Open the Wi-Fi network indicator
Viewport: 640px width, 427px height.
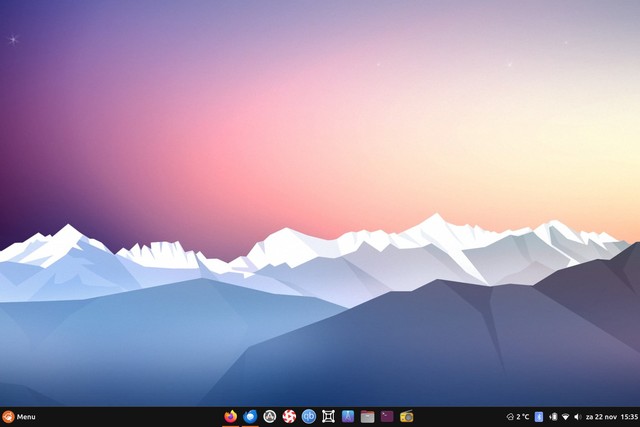pyautogui.click(x=565, y=417)
